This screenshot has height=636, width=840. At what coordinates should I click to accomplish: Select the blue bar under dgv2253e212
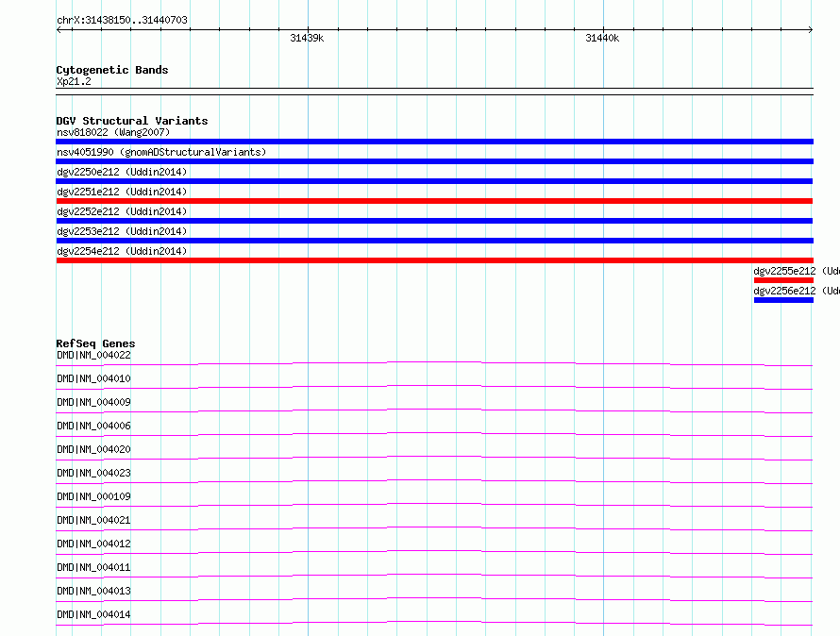434,241
